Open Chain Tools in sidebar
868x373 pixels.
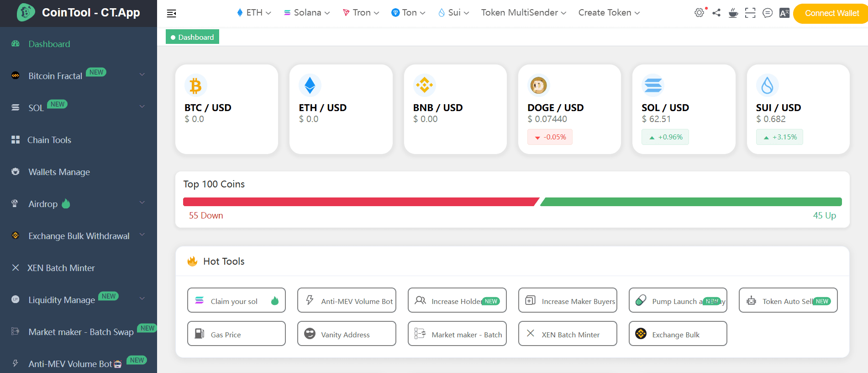(x=79, y=140)
